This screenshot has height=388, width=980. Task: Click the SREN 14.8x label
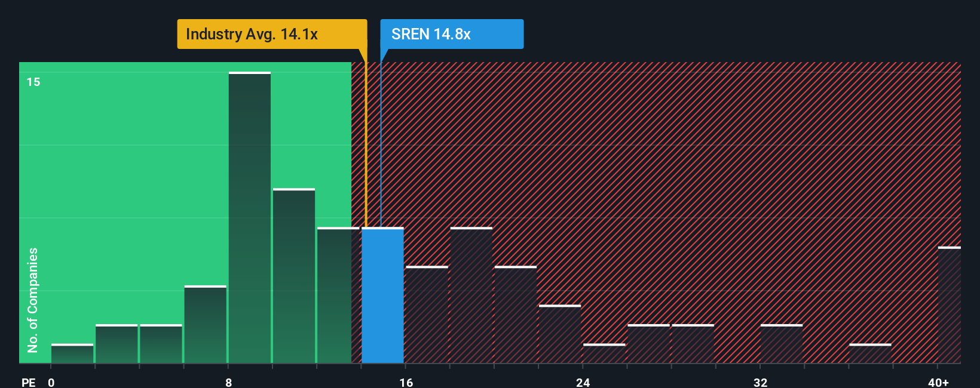tap(452, 34)
